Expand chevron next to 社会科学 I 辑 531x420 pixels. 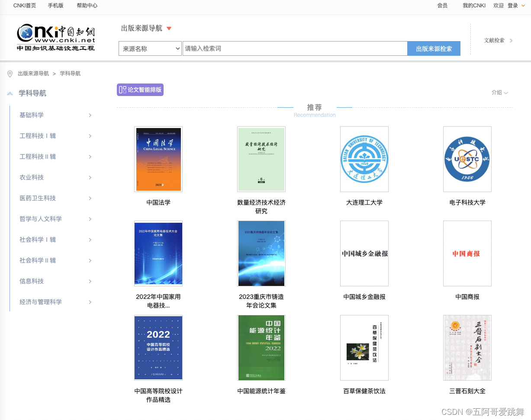click(90, 240)
